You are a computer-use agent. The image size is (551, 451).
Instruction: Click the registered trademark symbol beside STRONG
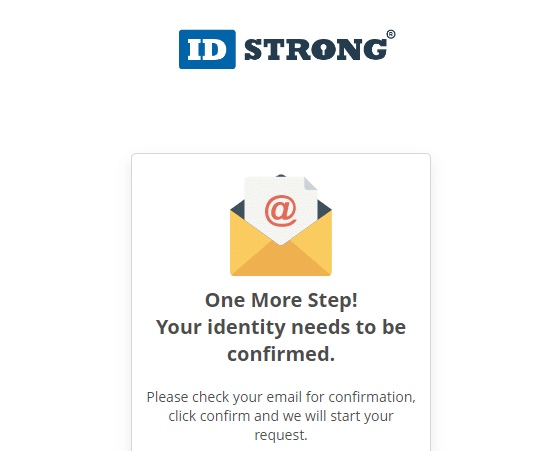391,34
